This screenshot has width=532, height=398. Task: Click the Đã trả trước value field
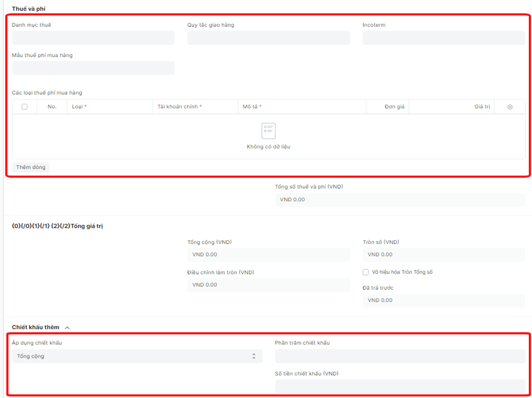(x=443, y=300)
